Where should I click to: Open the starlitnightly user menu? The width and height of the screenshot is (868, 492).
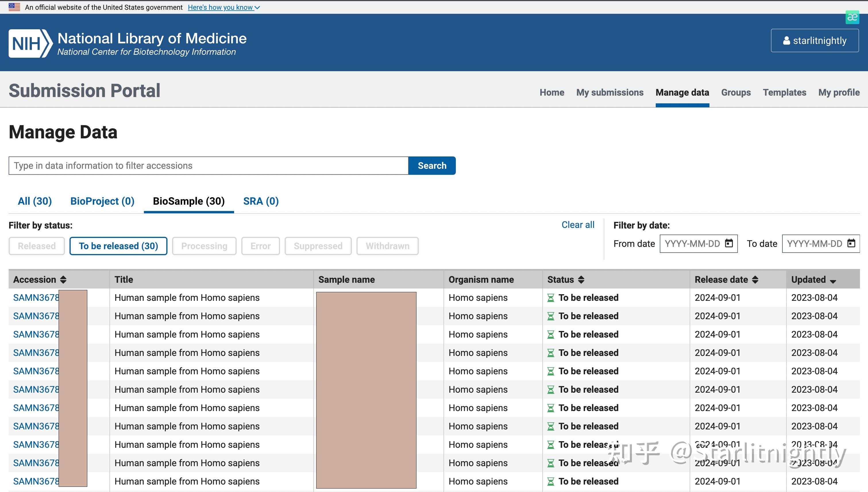pyautogui.click(x=814, y=40)
